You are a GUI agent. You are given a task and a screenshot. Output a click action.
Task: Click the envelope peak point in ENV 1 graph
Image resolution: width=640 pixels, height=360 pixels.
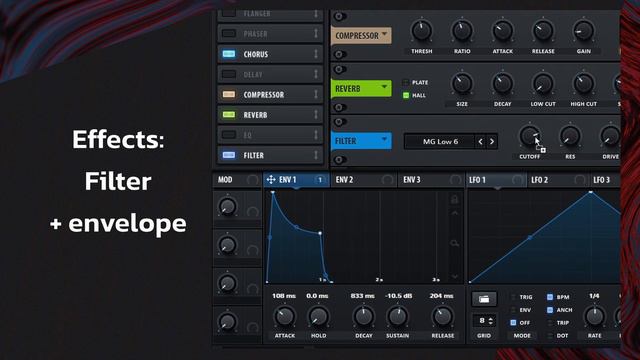(x=273, y=192)
